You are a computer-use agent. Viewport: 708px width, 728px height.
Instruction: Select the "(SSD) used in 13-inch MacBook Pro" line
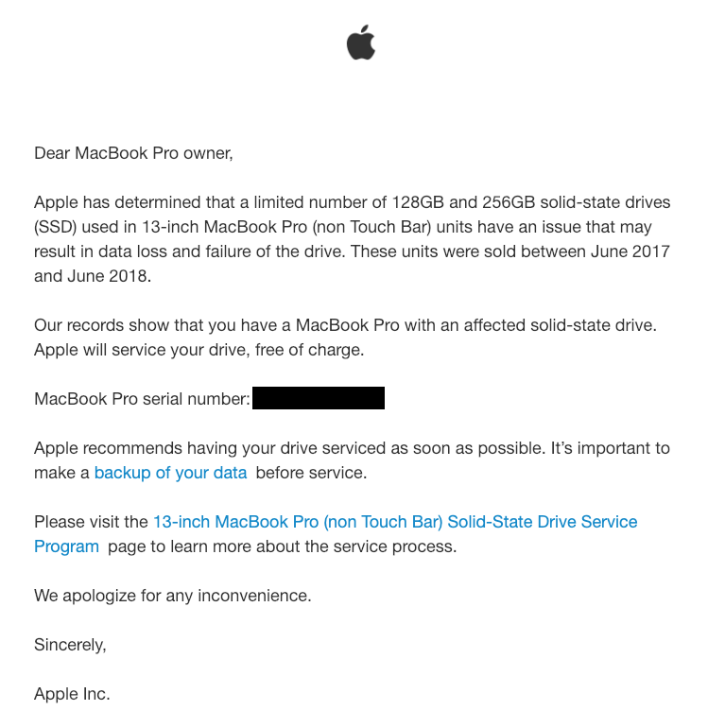(x=343, y=227)
